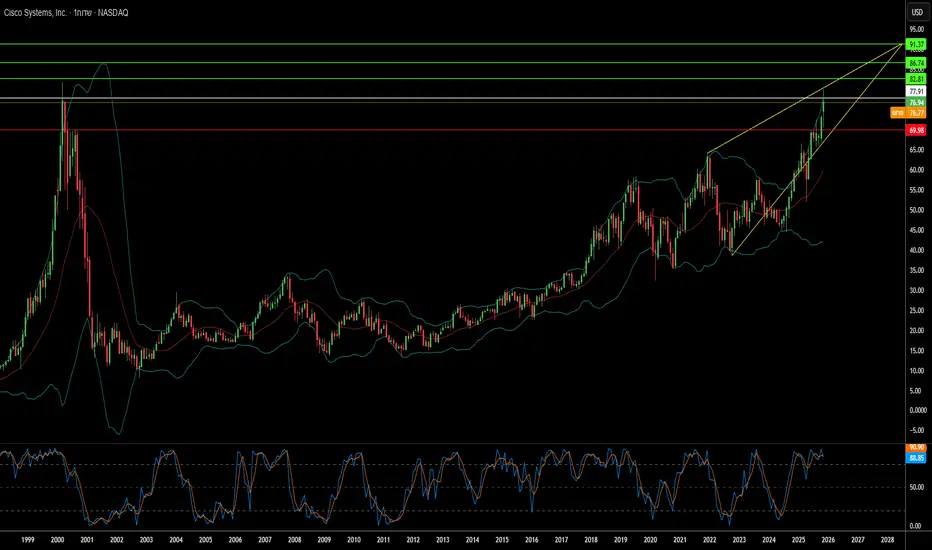Click the 50.00 level on oscillator scale

(x=915, y=487)
